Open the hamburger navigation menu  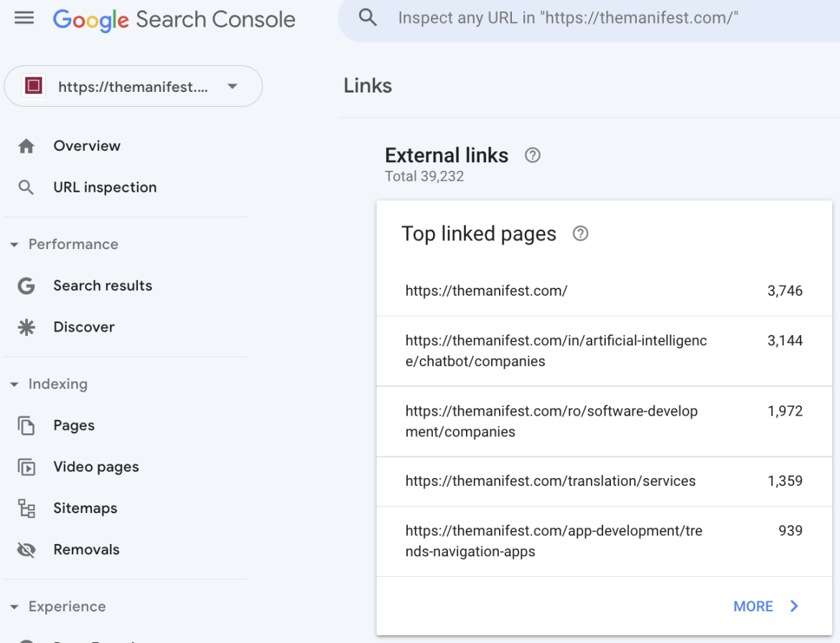coord(24,18)
